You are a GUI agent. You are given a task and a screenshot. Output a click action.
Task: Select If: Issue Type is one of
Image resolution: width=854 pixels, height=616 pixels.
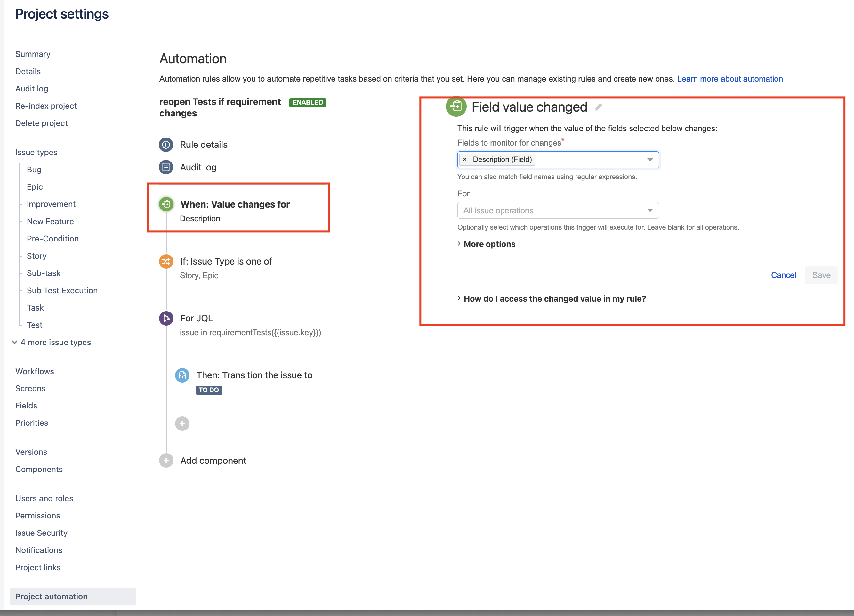click(226, 262)
